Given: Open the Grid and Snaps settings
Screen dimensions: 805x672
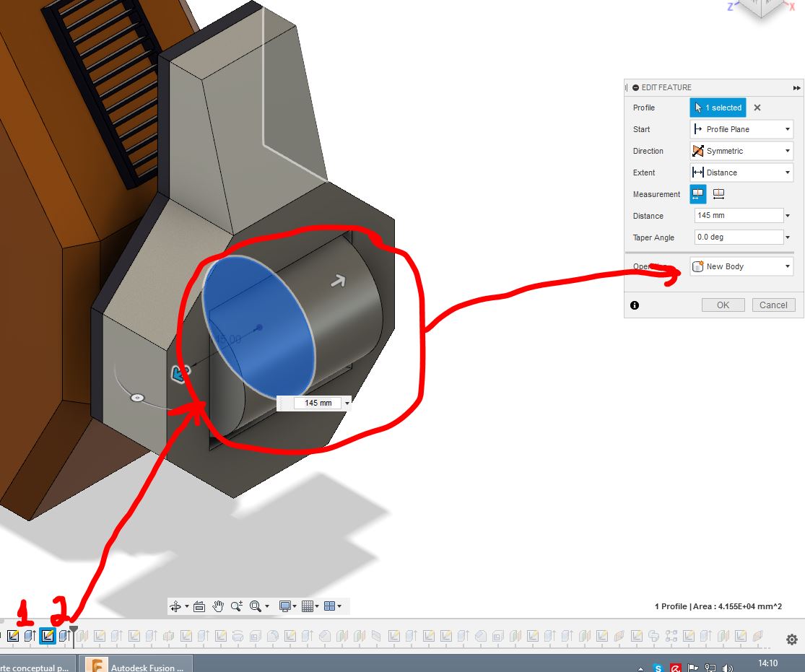Looking at the screenshot, I should pos(307,606).
